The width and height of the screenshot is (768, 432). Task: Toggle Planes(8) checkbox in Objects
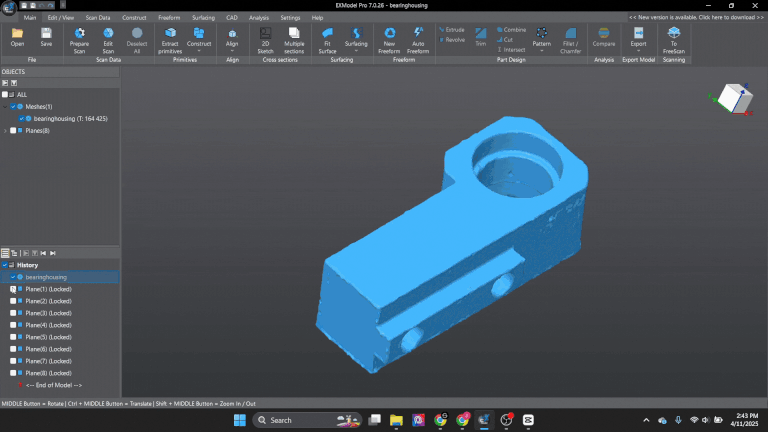click(x=13, y=130)
